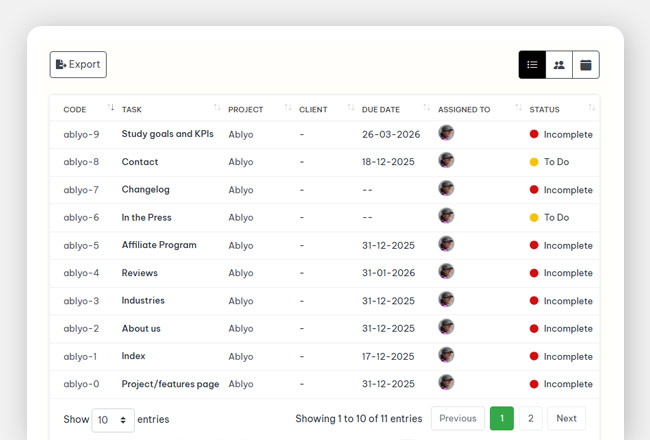Open the Affiliate Program task
The image size is (650, 440).
(159, 245)
